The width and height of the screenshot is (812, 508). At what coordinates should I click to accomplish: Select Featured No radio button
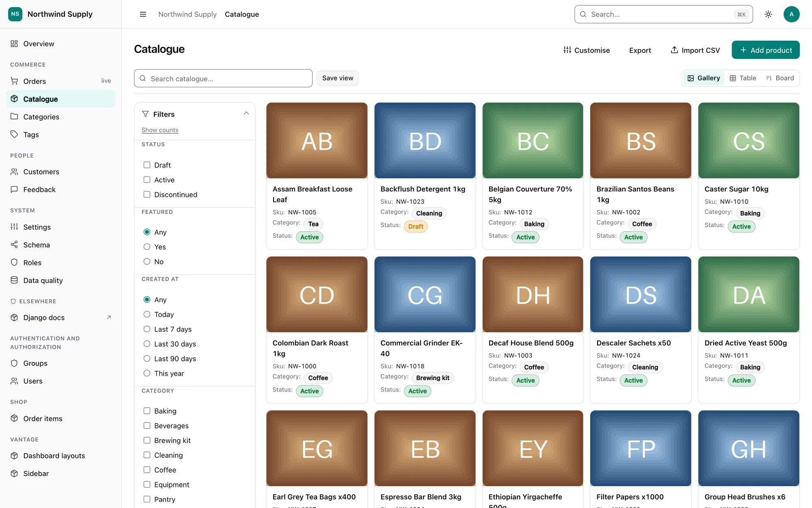click(147, 261)
